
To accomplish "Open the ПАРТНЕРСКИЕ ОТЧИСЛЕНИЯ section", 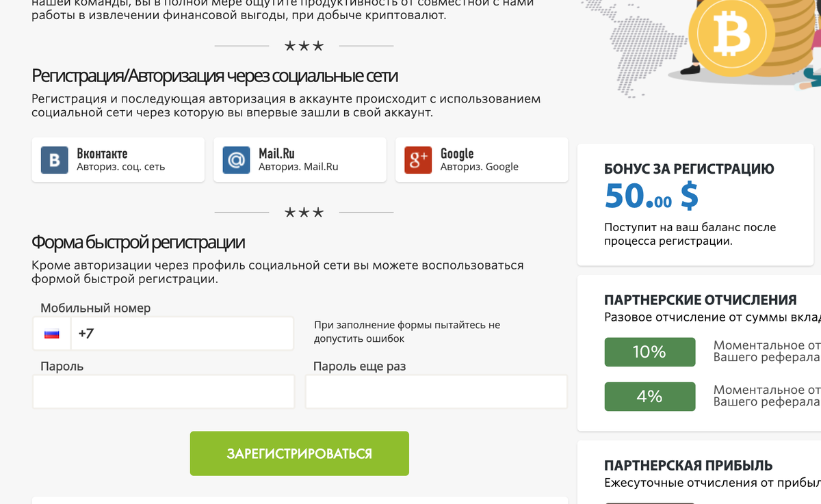I will click(698, 300).
